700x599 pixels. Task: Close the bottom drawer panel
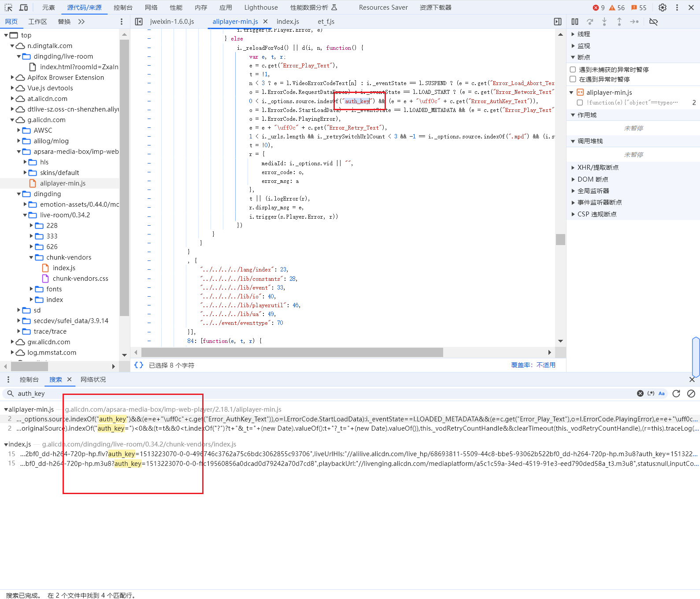tap(692, 379)
